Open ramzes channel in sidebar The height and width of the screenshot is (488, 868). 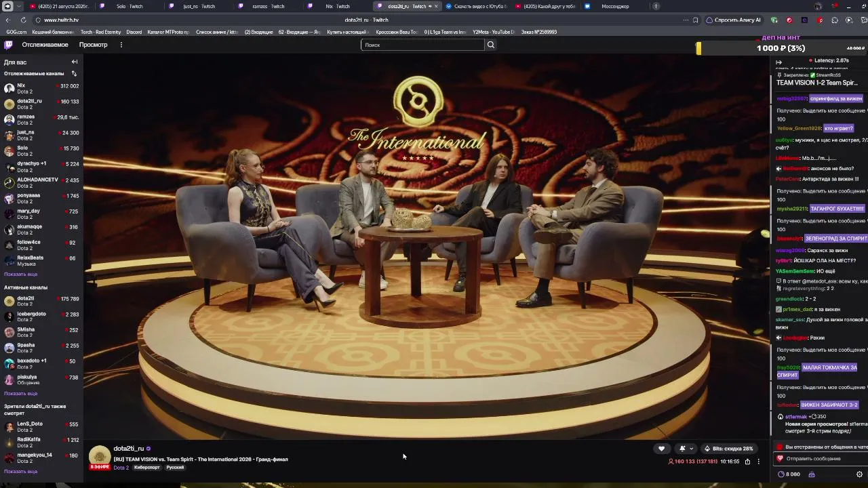click(41, 119)
